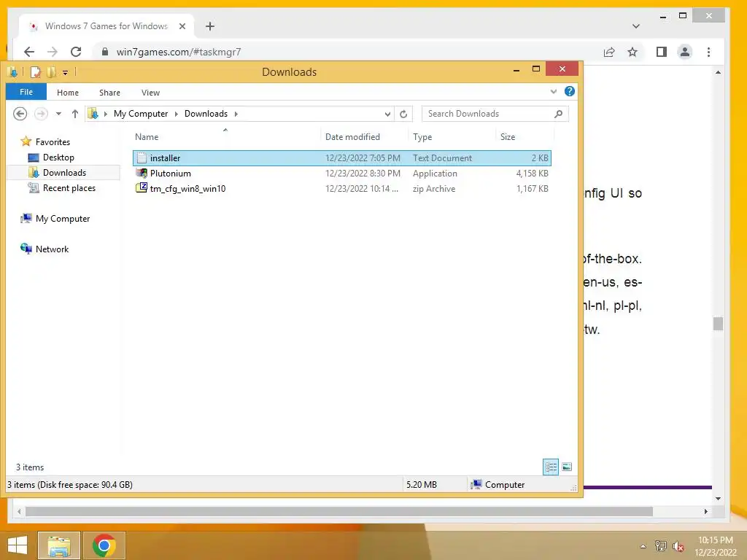Switch to the Home ribbon tab
Image resolution: width=747 pixels, height=560 pixels.
pyautogui.click(x=68, y=93)
